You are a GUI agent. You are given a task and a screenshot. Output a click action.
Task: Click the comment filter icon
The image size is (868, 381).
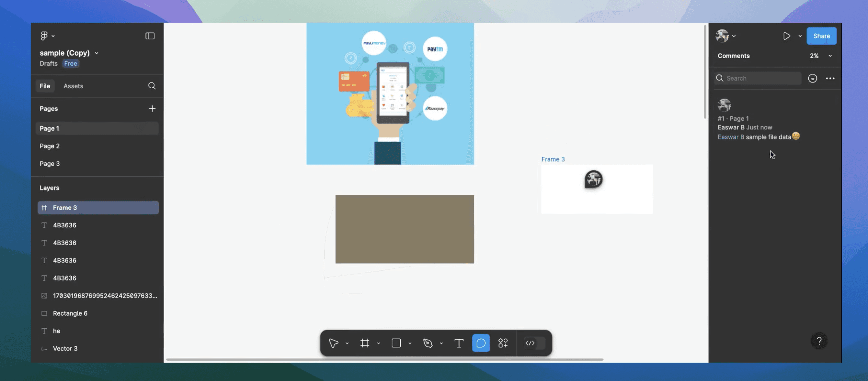pyautogui.click(x=813, y=78)
